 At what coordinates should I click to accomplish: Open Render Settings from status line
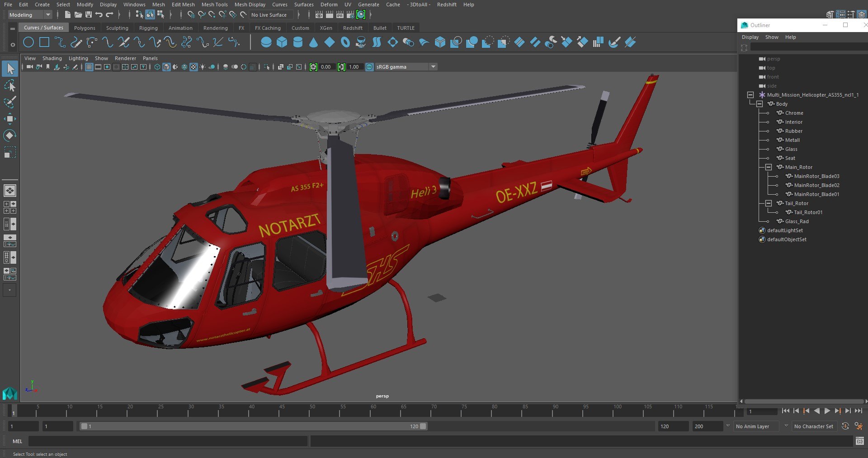click(350, 15)
